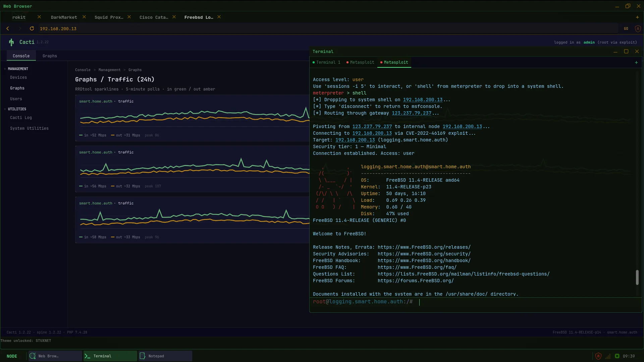
Task: Reload the page with the refresh icon
Action: click(32, 28)
